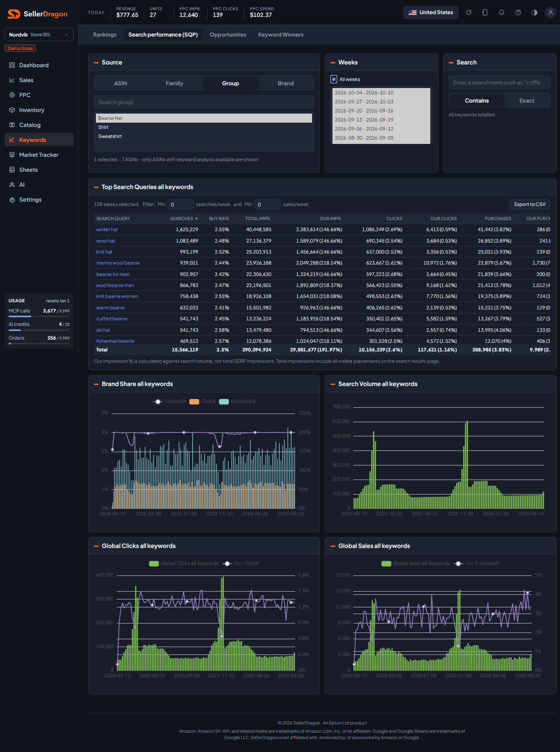Click the notifications bell icon
The width and height of the screenshot is (560, 752).
[x=501, y=13]
